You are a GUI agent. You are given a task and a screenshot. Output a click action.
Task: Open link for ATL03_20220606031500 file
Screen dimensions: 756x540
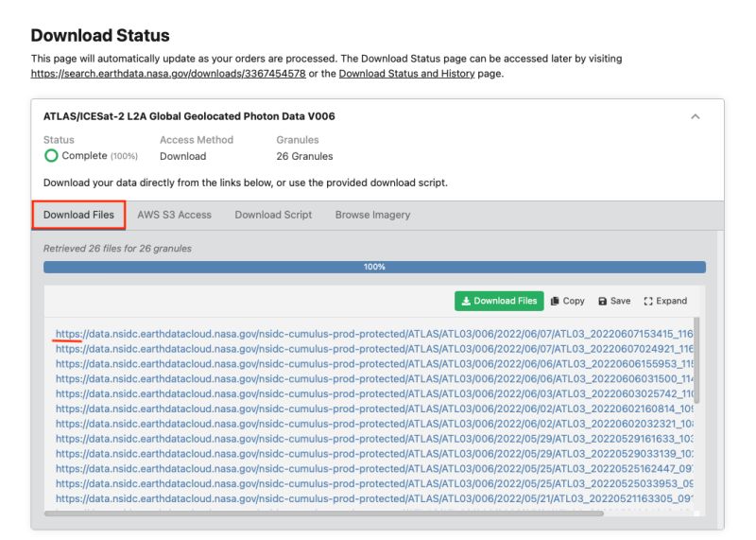[x=374, y=379]
